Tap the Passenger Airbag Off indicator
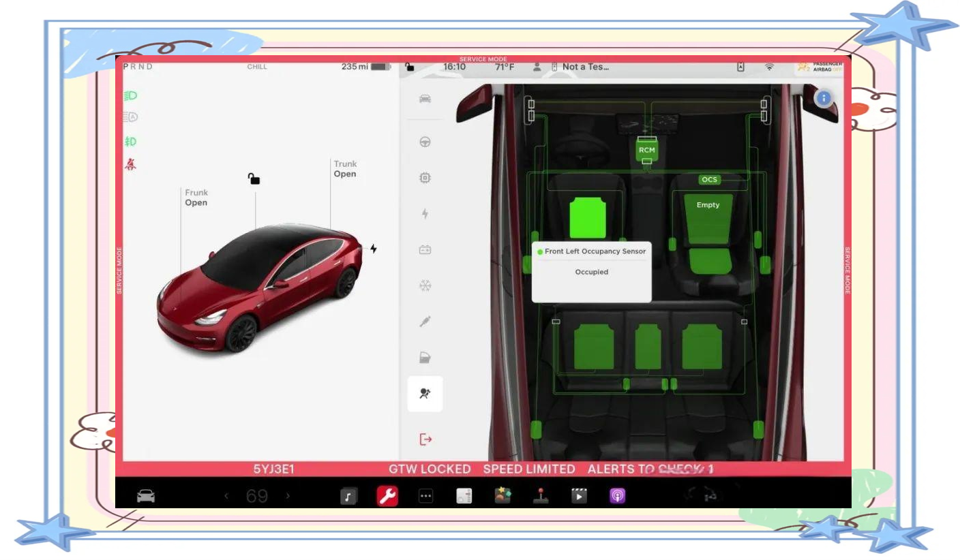 820,66
